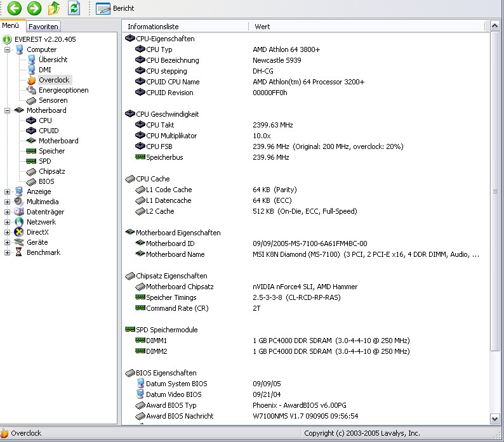Image resolution: width=504 pixels, height=442 pixels.
Task: Select the CPU Multiplikator row
Action: pos(305,136)
